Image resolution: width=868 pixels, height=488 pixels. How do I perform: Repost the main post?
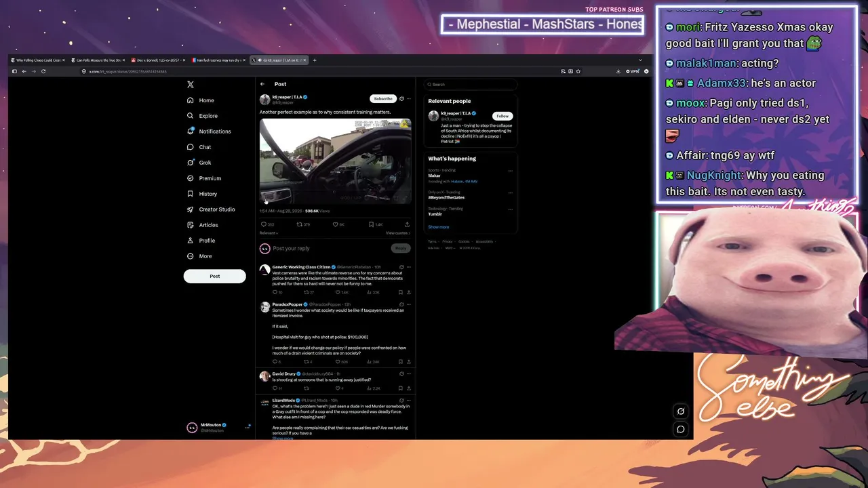(300, 224)
